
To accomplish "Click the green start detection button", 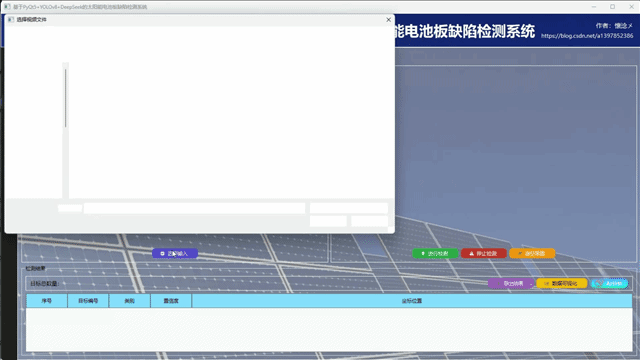I will pos(435,253).
